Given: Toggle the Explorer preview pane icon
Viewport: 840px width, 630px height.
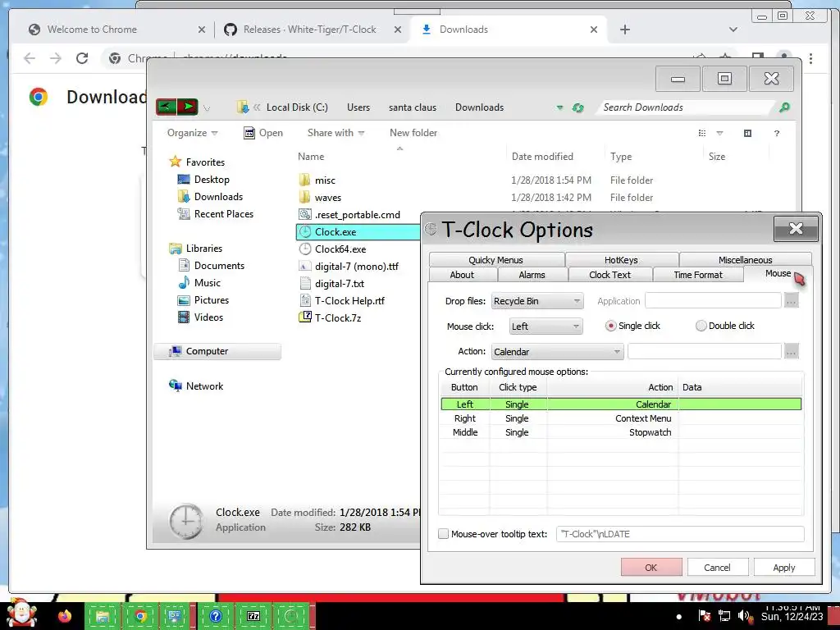Looking at the screenshot, I should [748, 133].
